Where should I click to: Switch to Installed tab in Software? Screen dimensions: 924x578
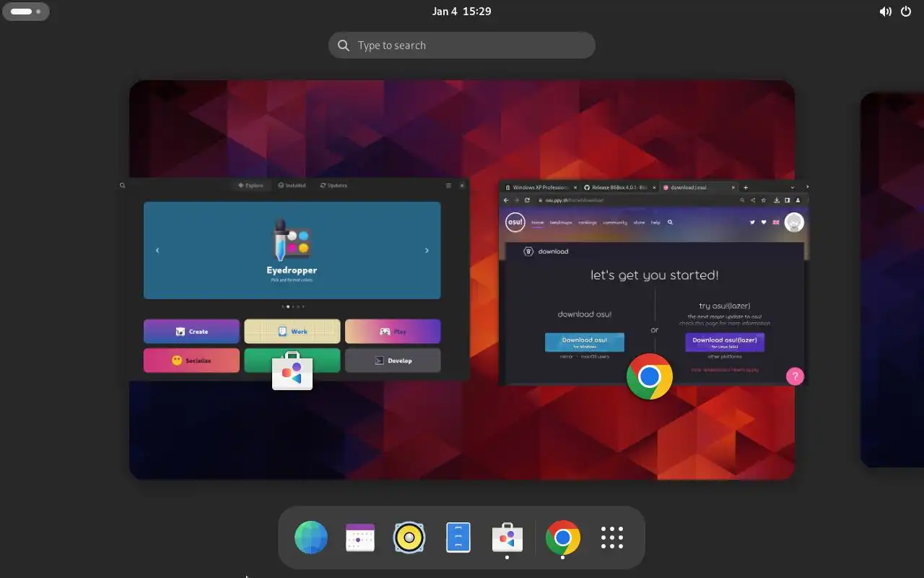[x=292, y=186]
